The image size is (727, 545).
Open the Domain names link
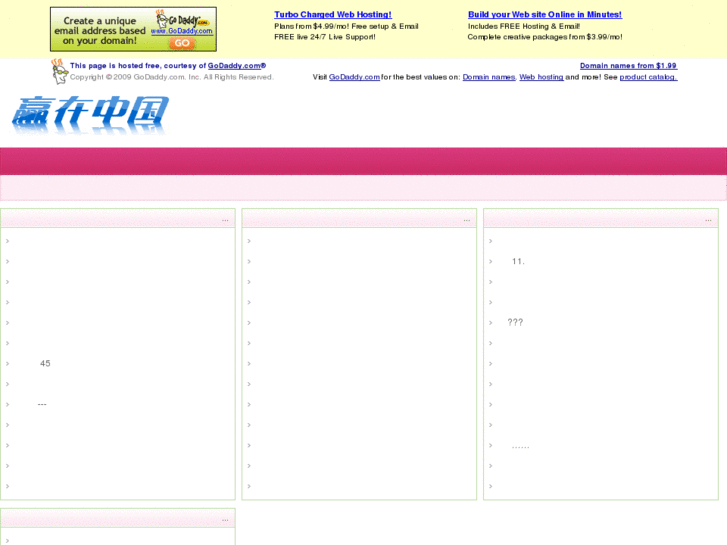click(489, 77)
